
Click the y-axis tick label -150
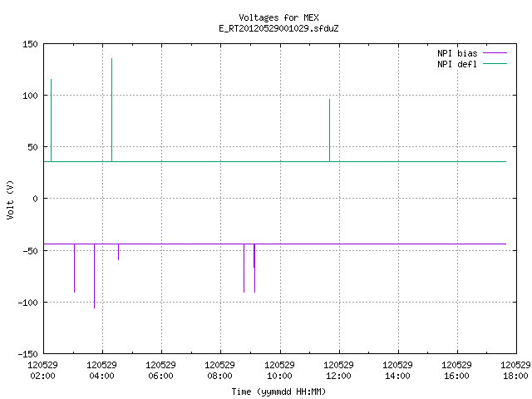(27, 354)
